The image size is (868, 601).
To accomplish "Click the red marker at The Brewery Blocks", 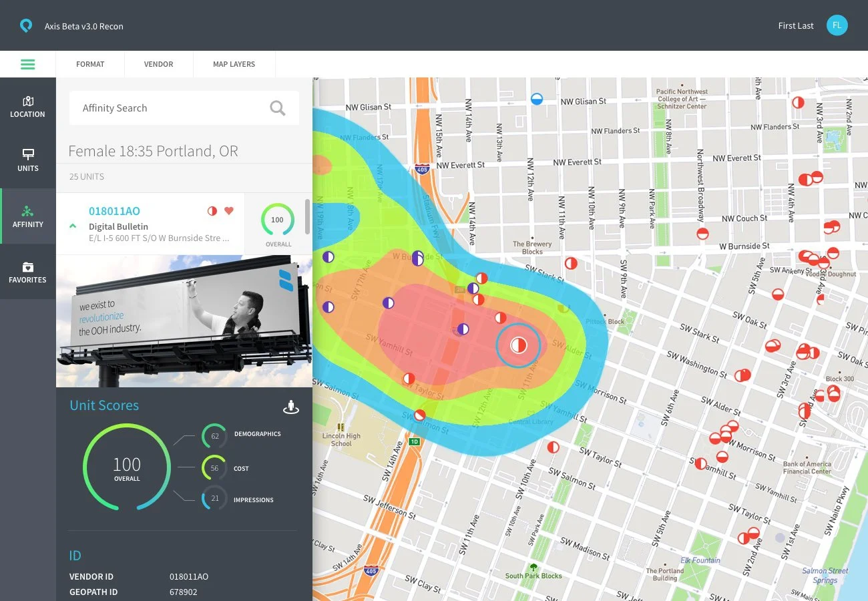I will (x=571, y=263).
